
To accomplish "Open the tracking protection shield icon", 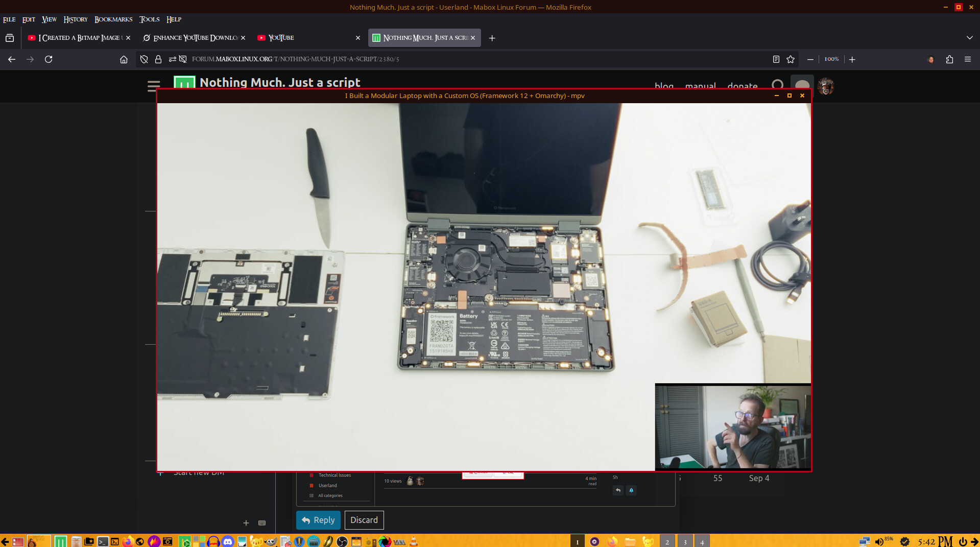I will tap(144, 59).
